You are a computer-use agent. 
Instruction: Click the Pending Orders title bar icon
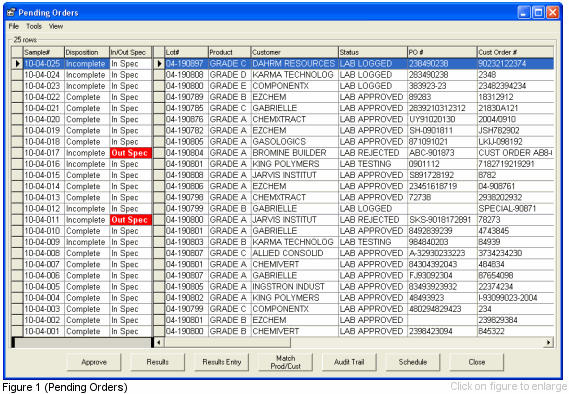(11, 12)
